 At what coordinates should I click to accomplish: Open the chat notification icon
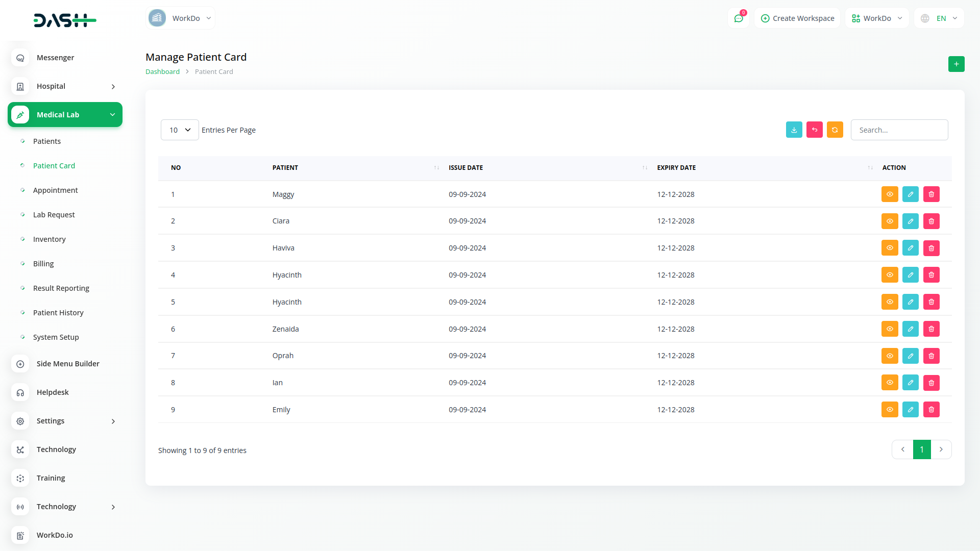738,18
